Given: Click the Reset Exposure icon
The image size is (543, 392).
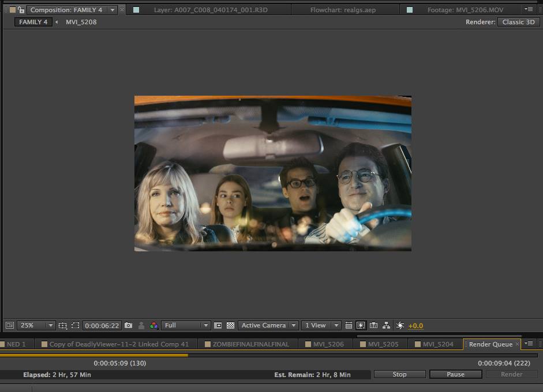Looking at the screenshot, I should (400, 326).
